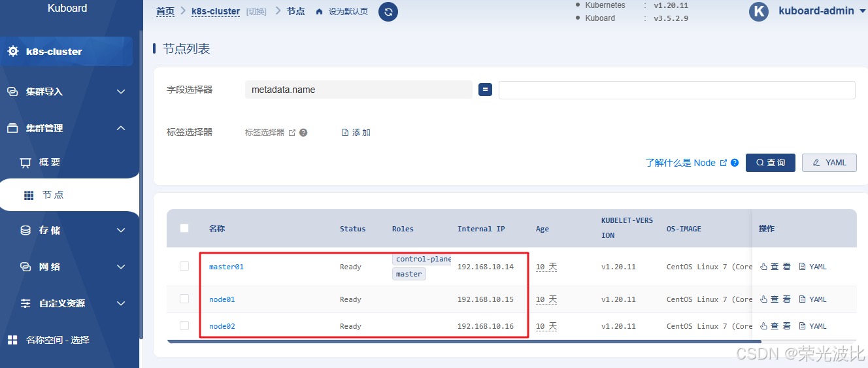Click the Kuboard version v3.5.2.9 text
This screenshot has width=868, height=368.
(671, 18)
